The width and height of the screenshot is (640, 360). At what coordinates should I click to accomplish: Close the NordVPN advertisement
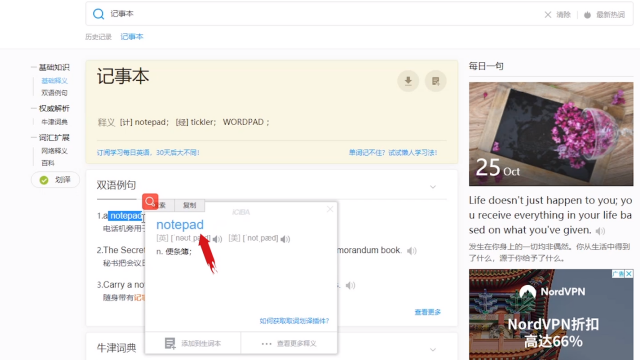tap(629, 274)
